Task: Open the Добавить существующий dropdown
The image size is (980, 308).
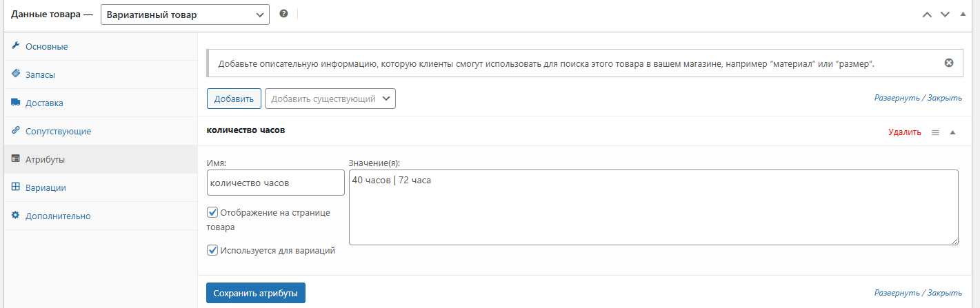Action: click(330, 99)
